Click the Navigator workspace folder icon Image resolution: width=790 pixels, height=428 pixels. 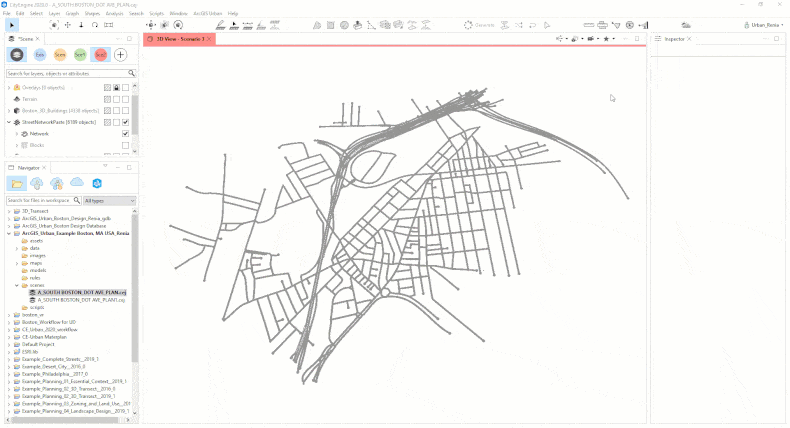click(17, 184)
